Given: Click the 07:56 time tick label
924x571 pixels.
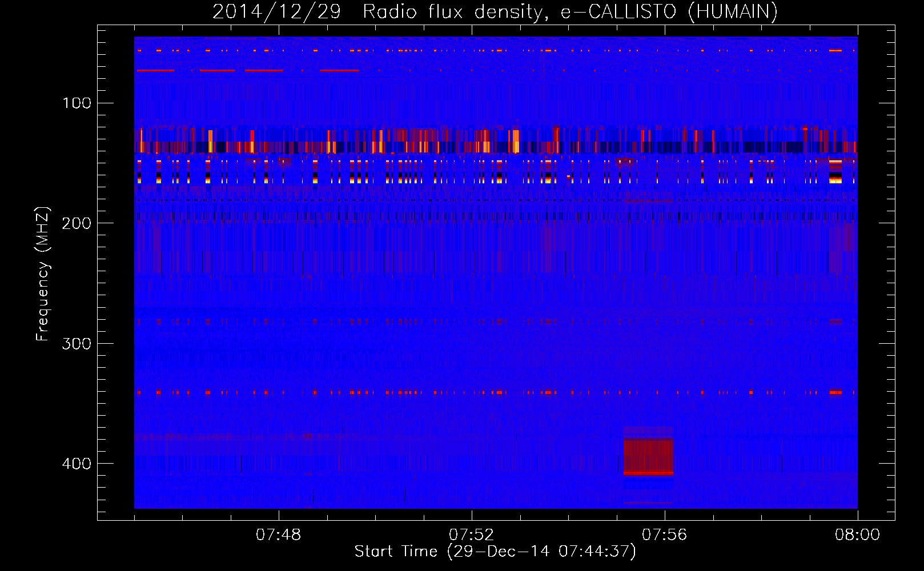Looking at the screenshot, I should (665, 535).
